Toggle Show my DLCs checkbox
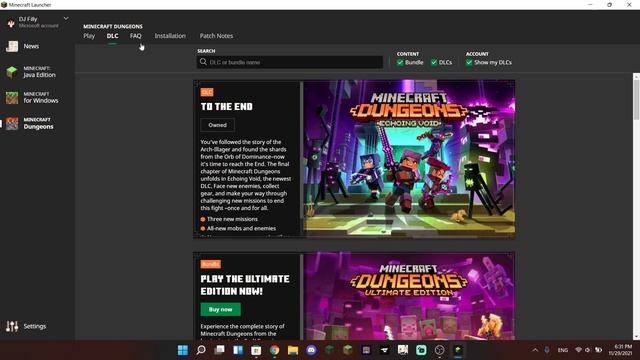Viewport: 640px width, 360px height. (x=469, y=62)
